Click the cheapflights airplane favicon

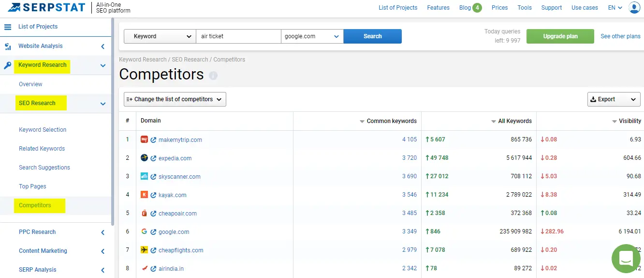[x=144, y=250]
